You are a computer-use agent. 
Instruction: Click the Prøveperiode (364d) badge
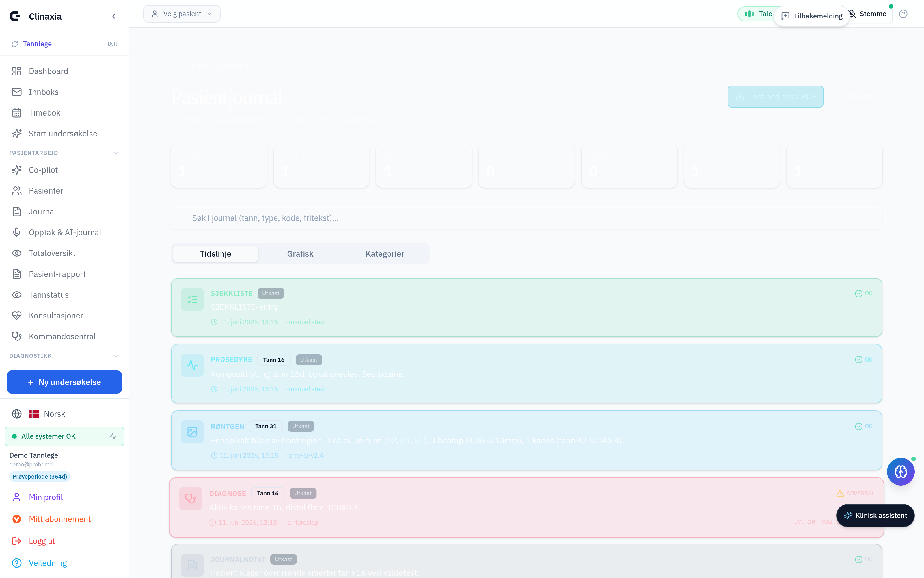point(40,476)
